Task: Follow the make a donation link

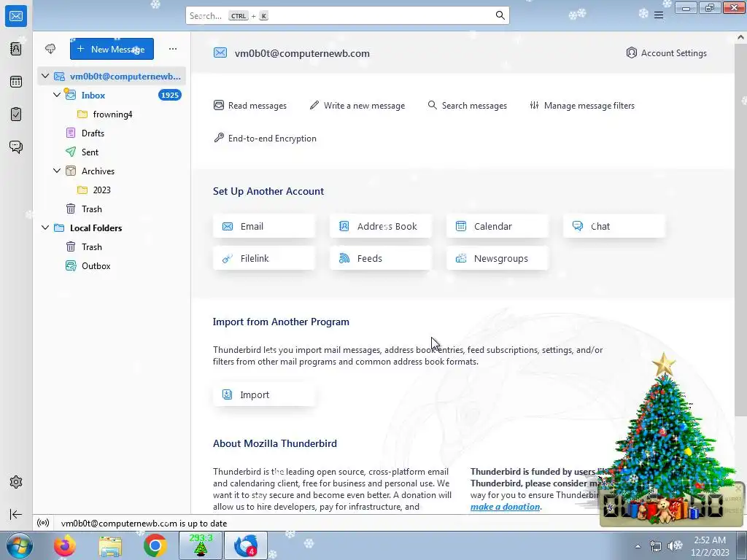Action: coord(505,507)
